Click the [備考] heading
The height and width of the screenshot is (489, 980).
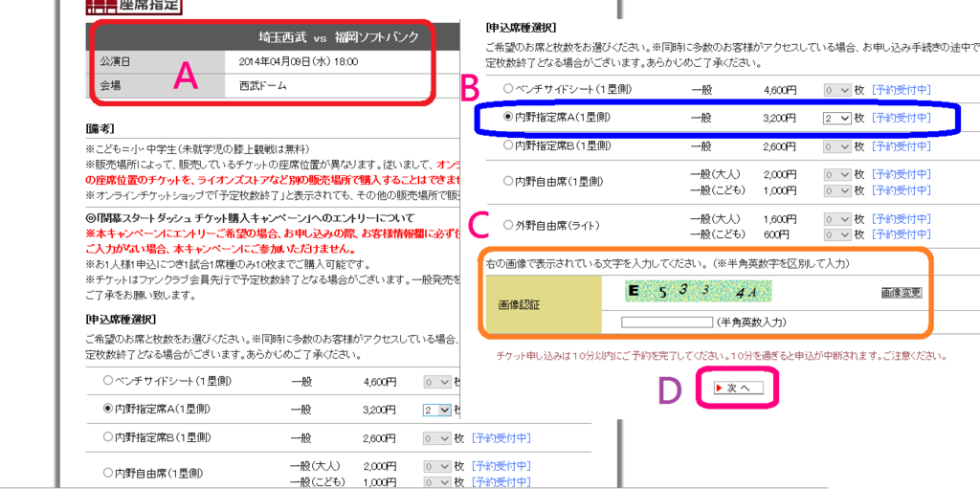point(100,128)
